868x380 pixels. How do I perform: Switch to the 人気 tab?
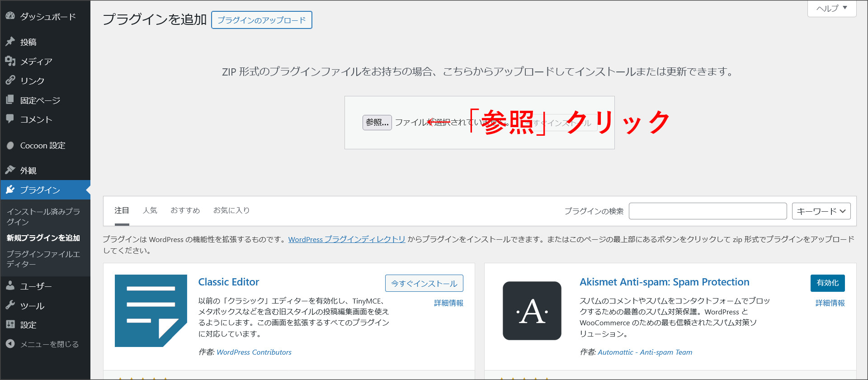(150, 210)
